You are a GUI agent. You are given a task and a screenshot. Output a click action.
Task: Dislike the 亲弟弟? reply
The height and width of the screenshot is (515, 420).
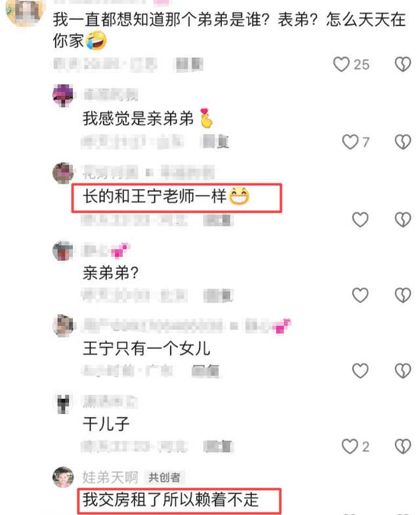[x=403, y=295]
